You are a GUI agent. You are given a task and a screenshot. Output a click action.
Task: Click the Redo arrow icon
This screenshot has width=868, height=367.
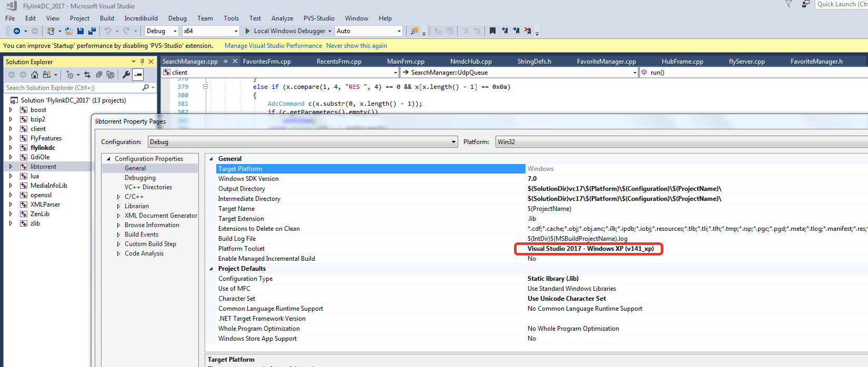tap(126, 31)
